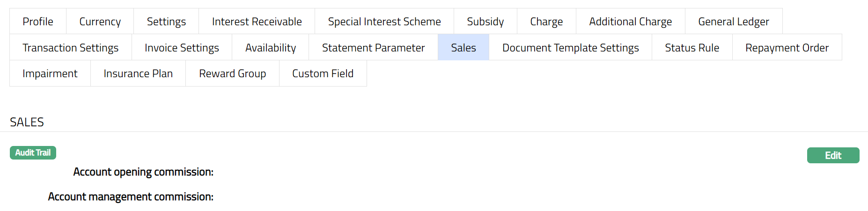This screenshot has height=211, width=868.
Task: Open the Repayment Order tab
Action: point(787,48)
